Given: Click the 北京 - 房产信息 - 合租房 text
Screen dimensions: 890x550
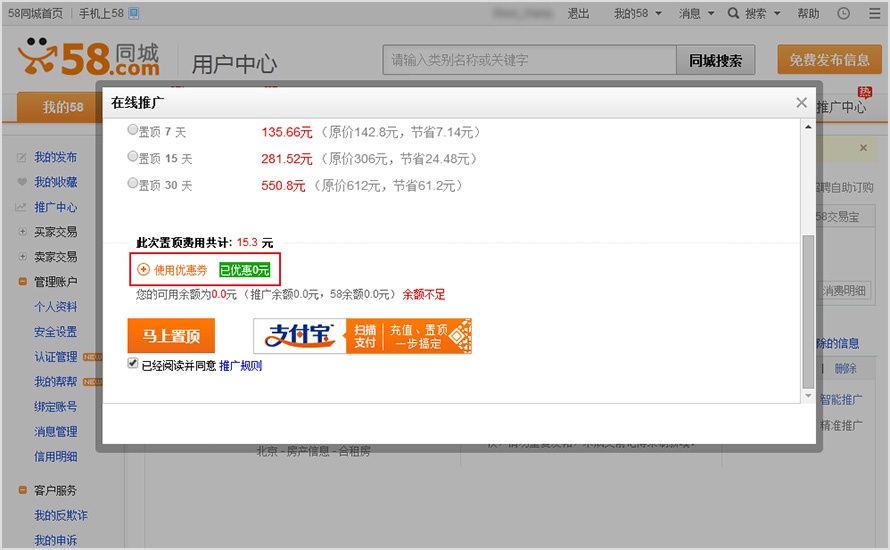Looking at the screenshot, I should 313,452.
